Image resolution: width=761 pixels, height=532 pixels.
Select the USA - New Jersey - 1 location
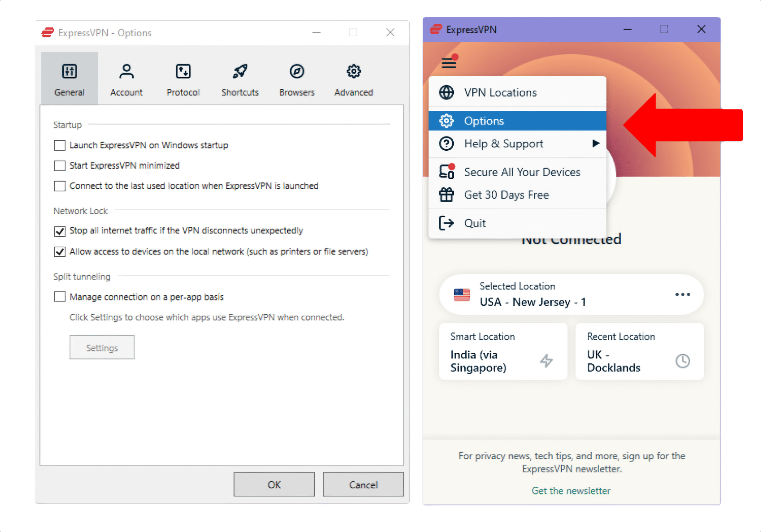point(571,294)
